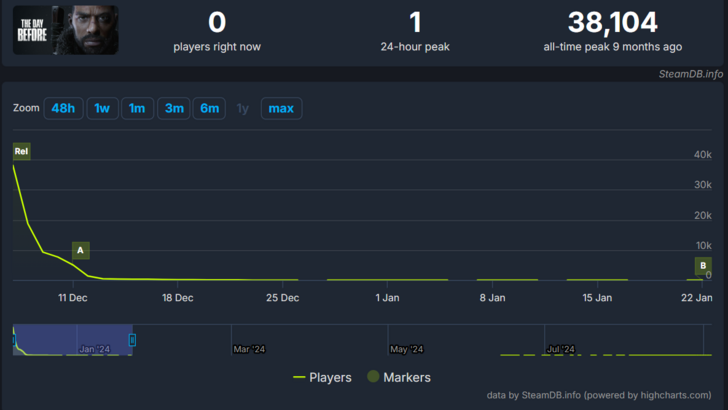The width and height of the screenshot is (728, 410).
Task: Click the navigator right range handle
Action: point(132,340)
